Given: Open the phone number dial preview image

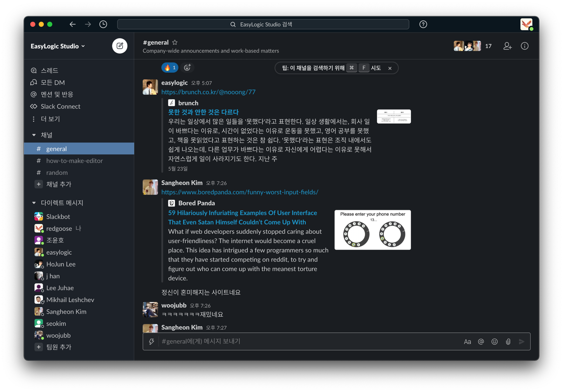Looking at the screenshot, I should click(x=373, y=230).
